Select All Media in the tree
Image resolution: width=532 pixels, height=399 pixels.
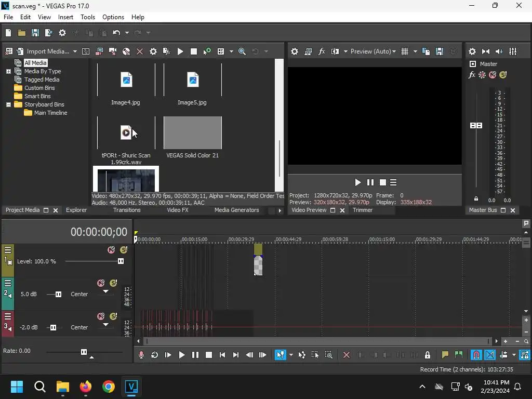35,63
